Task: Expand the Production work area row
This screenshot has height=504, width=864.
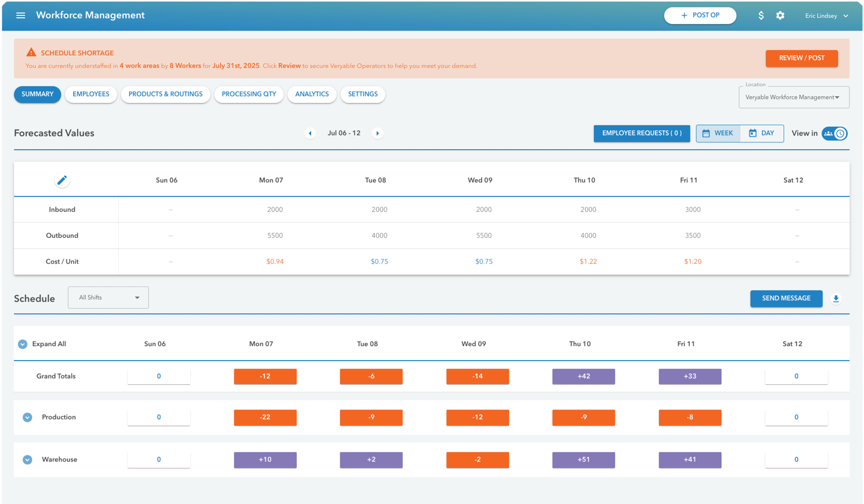Action: tap(27, 417)
